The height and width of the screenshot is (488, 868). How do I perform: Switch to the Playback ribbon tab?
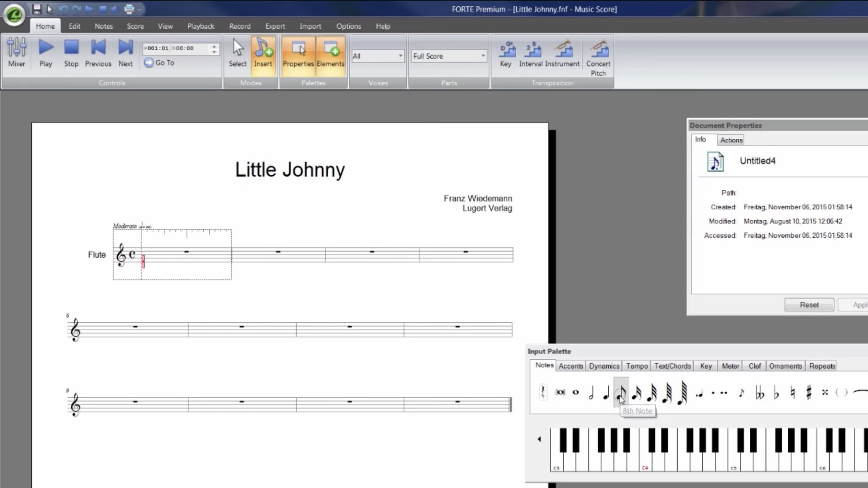200,26
